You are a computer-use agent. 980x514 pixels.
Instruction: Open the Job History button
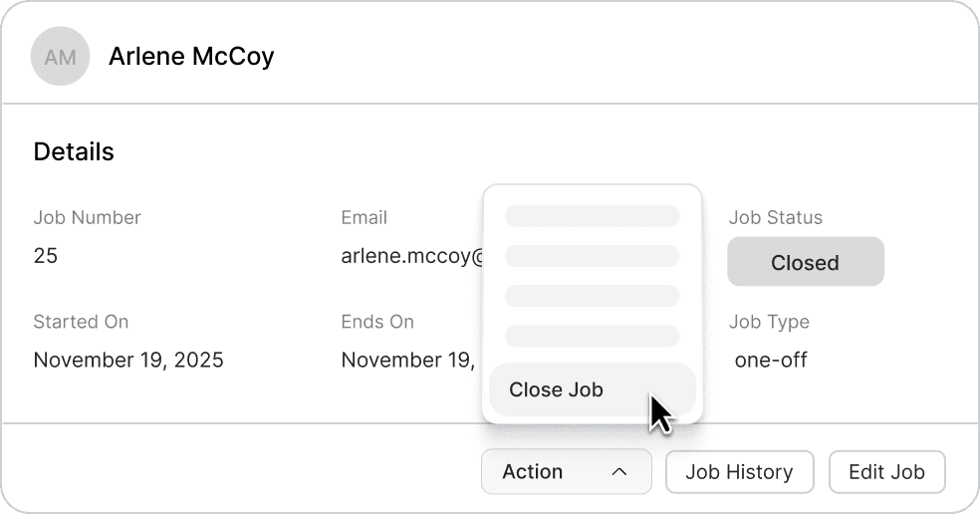[739, 472]
